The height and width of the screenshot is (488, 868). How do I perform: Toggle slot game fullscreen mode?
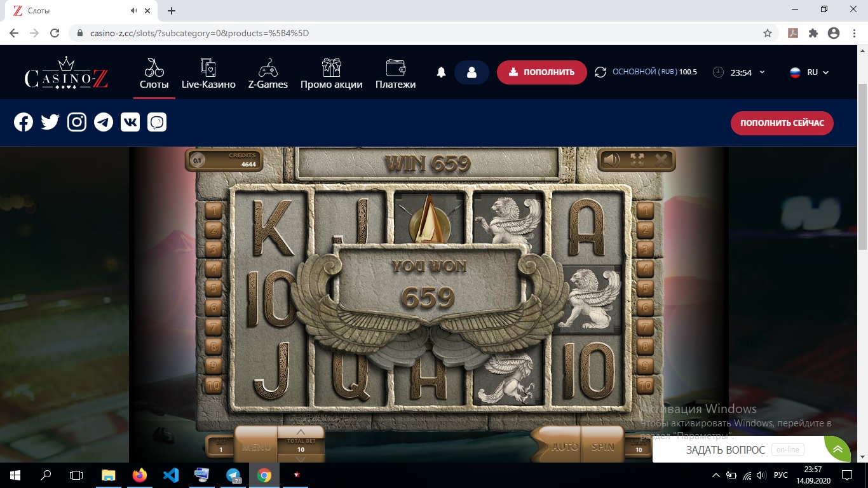tap(637, 160)
